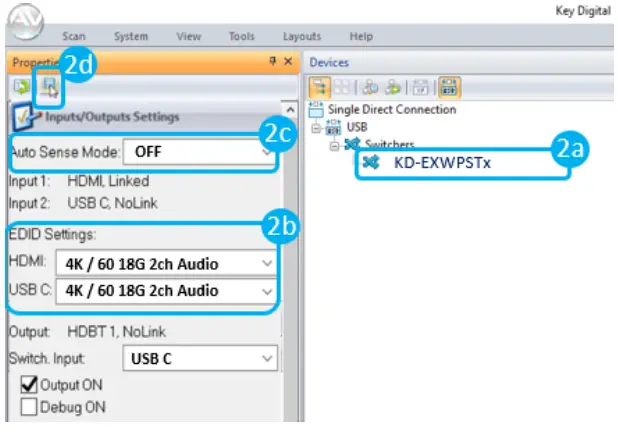618x433 pixels.
Task: Click the IP settings icon in Devices toolbar
Action: coord(421,87)
